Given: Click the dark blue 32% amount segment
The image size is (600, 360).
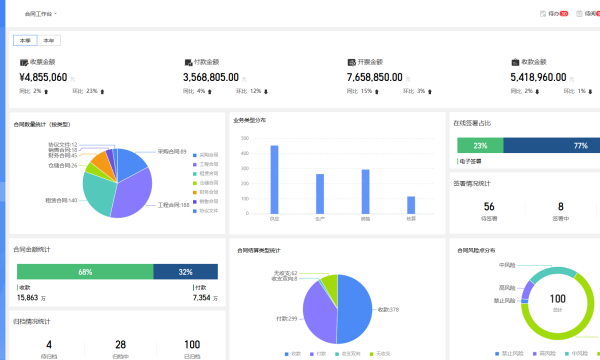Looking at the screenshot, I should pos(186,272).
